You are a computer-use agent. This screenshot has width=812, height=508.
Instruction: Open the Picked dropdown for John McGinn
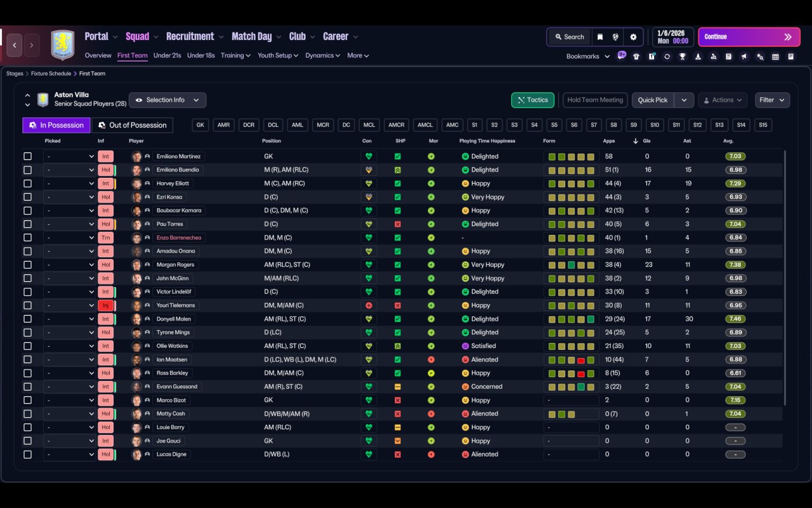[70, 278]
